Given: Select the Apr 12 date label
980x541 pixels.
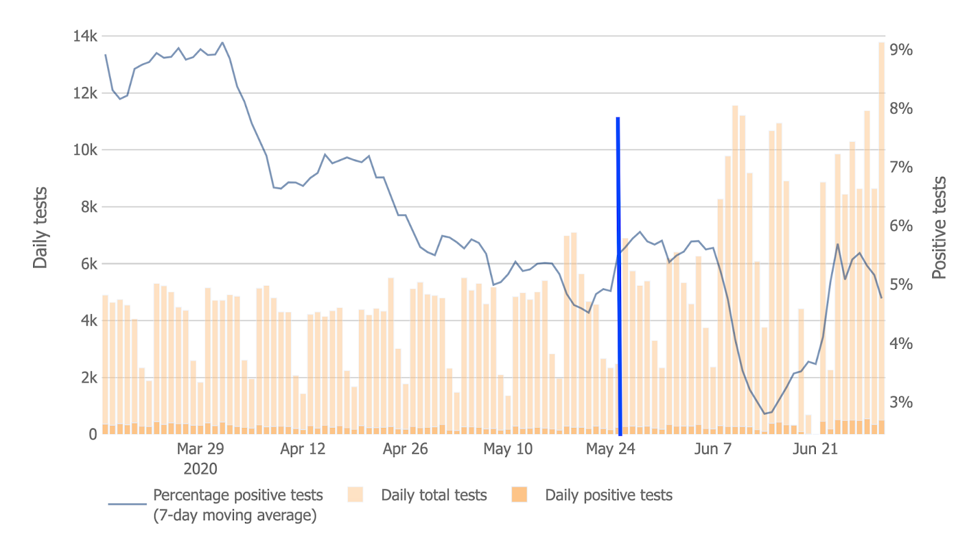Looking at the screenshot, I should (303, 449).
